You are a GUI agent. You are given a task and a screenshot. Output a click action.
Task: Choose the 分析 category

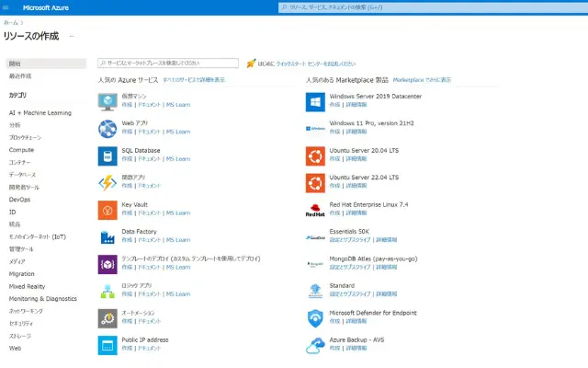(15, 125)
